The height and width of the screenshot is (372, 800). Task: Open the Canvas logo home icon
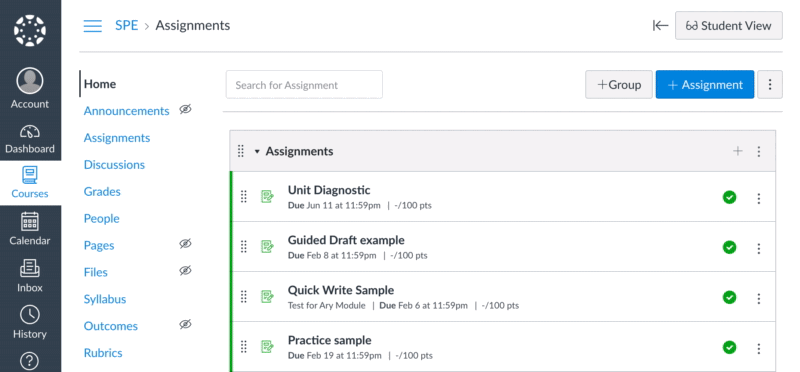[x=30, y=31]
